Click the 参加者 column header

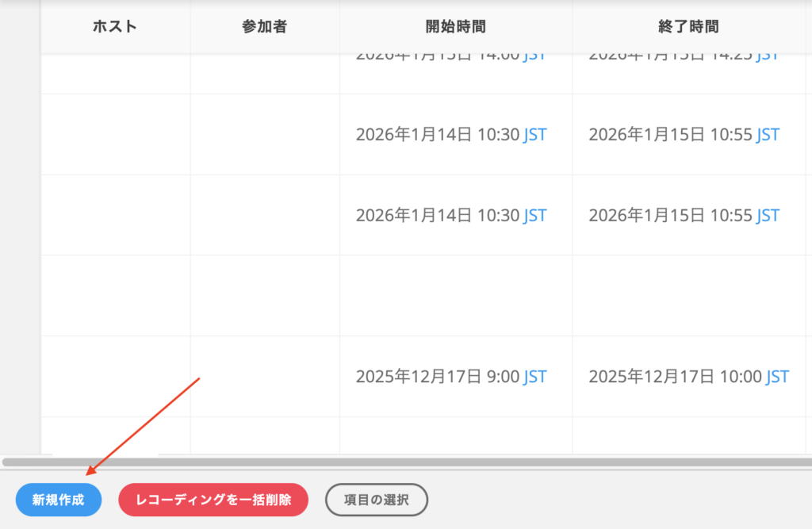pyautogui.click(x=264, y=27)
